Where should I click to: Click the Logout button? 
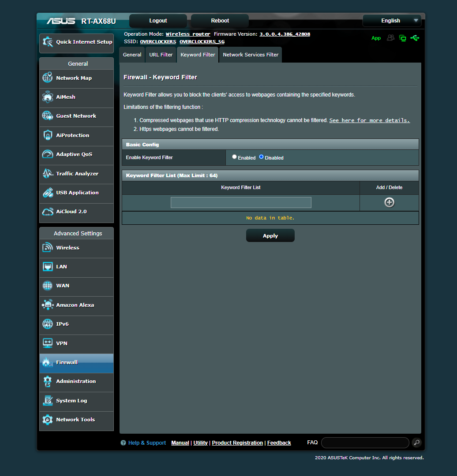pos(158,21)
